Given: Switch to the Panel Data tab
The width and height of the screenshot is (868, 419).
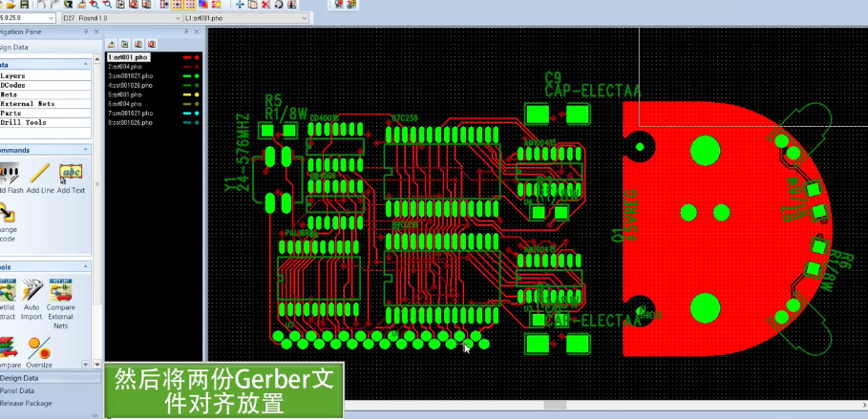Looking at the screenshot, I should [50, 390].
